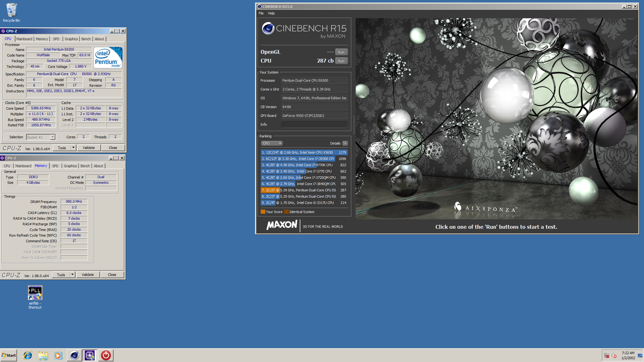This screenshot has height=362, width=644.
Task: Click the network tray icon
Action: pyautogui.click(x=607, y=356)
